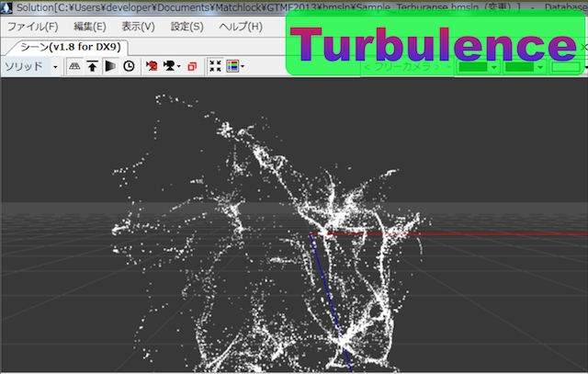Screen dimensions: 588x374
Task: Toggle the ground grid display icon
Action: pos(74,66)
